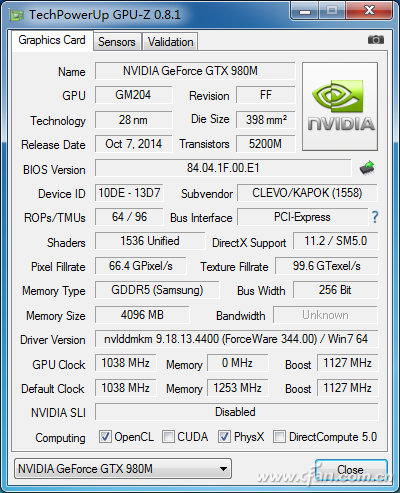Click the NVIDIA SLI field showing Disabled
The width and height of the screenshot is (400, 493).
click(236, 412)
